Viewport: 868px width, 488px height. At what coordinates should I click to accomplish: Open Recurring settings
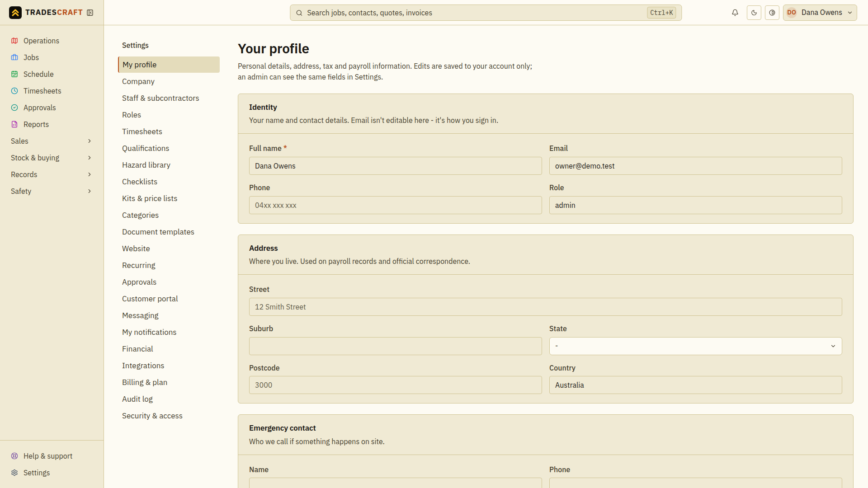169,265
